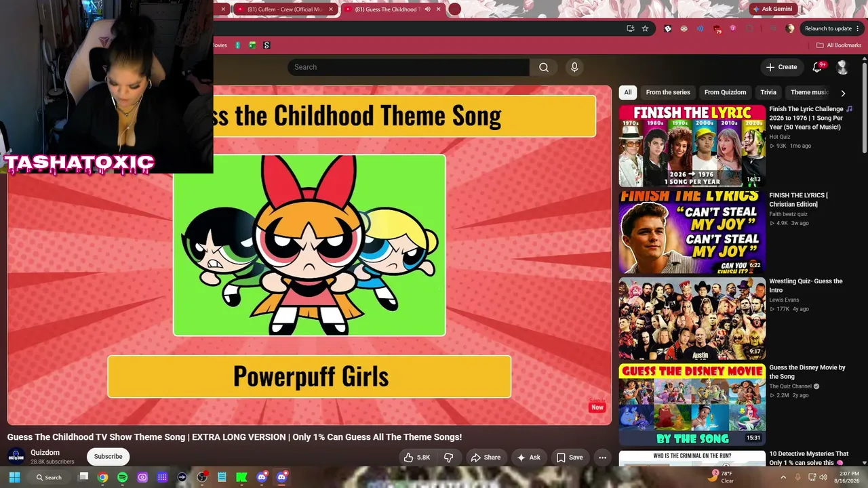
Task: Open the weather widget showing 78°F
Action: click(x=722, y=477)
